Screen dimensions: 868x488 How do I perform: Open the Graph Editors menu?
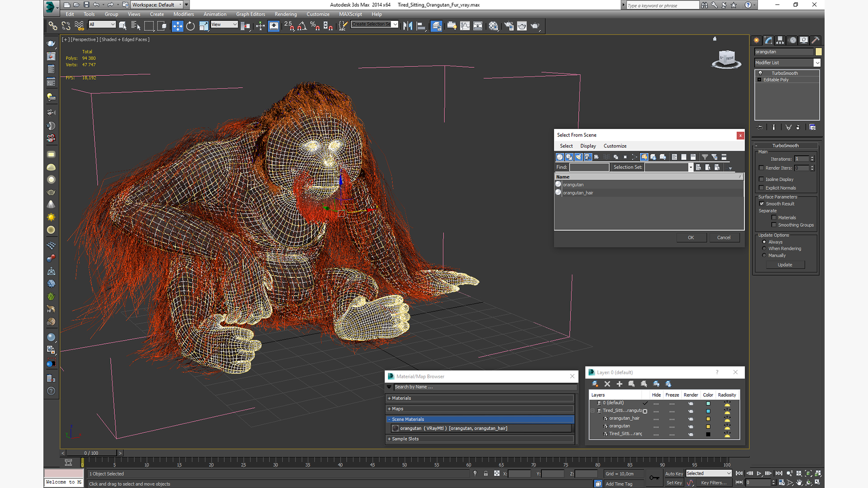coord(250,14)
